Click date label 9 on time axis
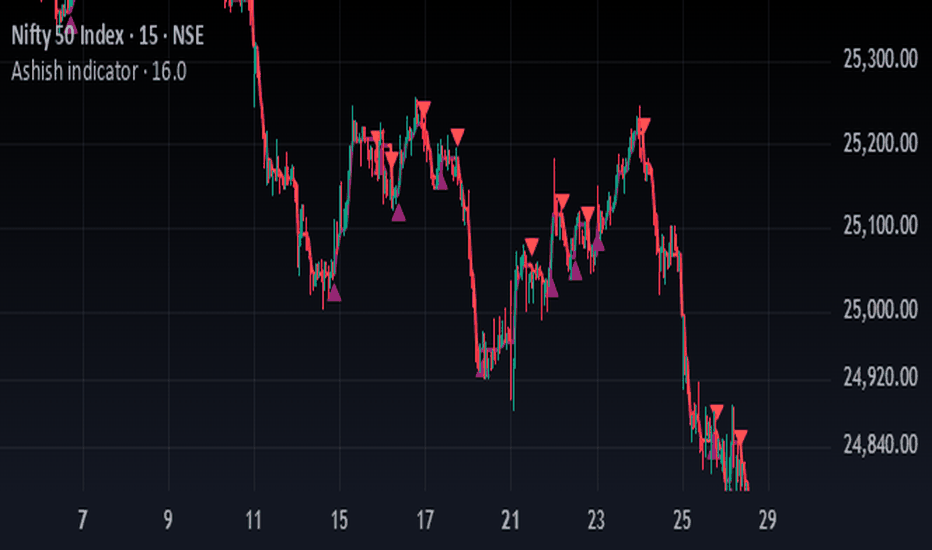 click(x=168, y=520)
